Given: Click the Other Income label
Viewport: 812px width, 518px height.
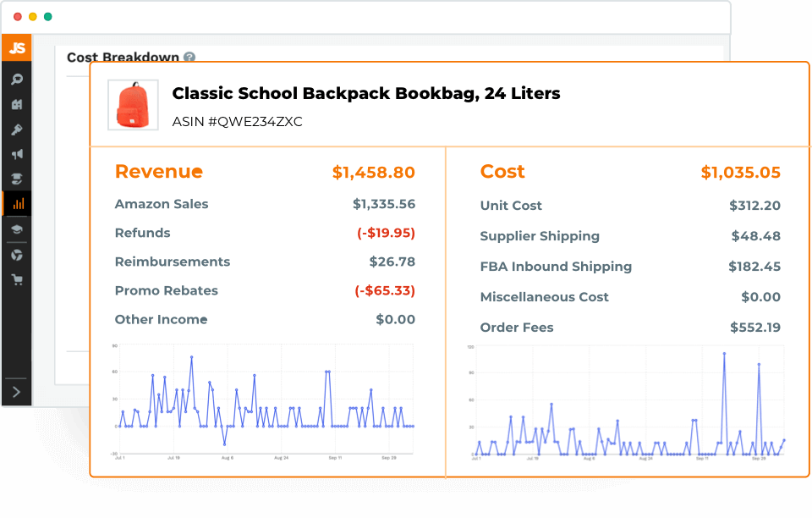Looking at the screenshot, I should tap(161, 320).
